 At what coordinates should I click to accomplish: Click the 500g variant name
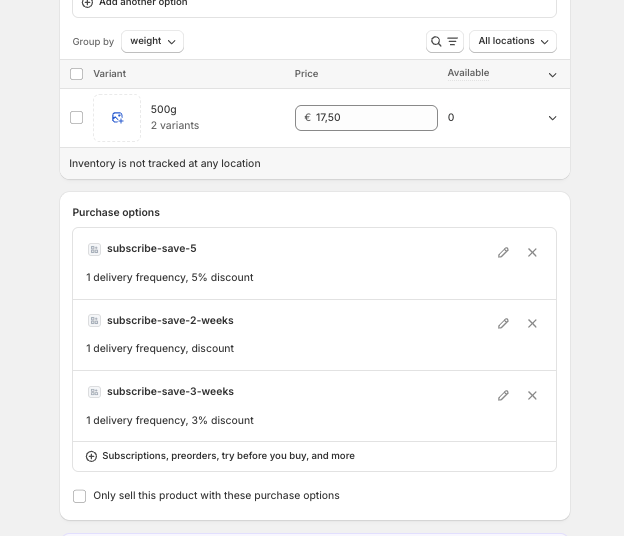click(164, 109)
